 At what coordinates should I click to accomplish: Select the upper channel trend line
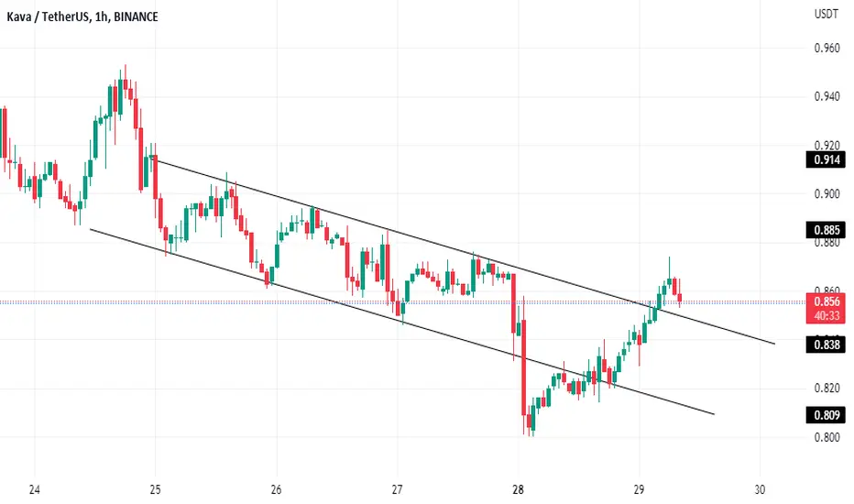pos(463,251)
